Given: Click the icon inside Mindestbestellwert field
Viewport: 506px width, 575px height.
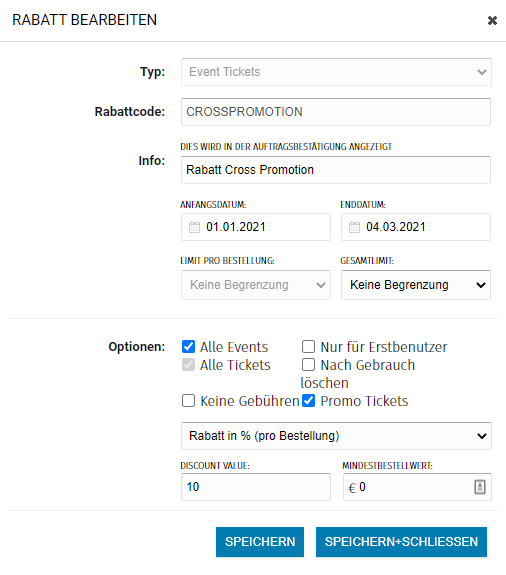Looking at the screenshot, I should (480, 487).
